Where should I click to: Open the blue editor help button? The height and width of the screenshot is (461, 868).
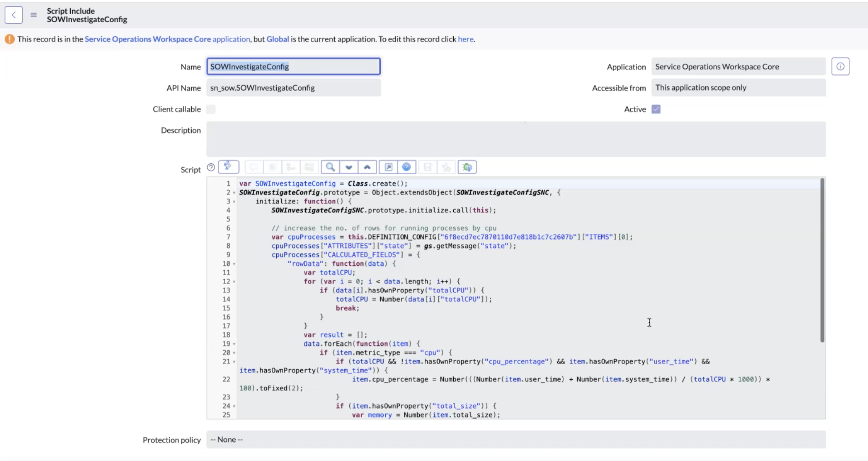(406, 167)
